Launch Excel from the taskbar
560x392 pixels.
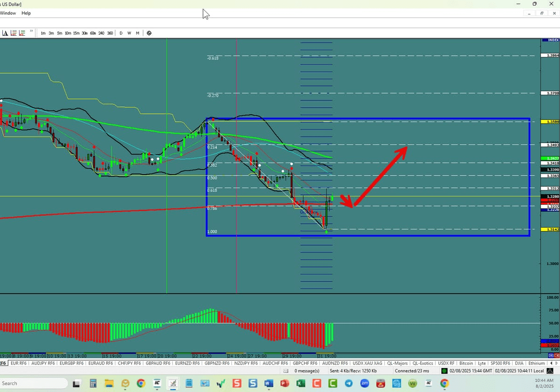tap(300, 384)
